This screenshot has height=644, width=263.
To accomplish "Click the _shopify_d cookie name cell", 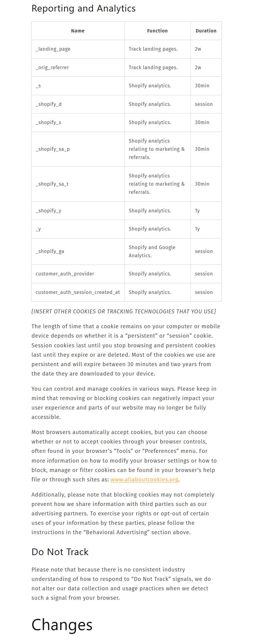I will pos(48,104).
